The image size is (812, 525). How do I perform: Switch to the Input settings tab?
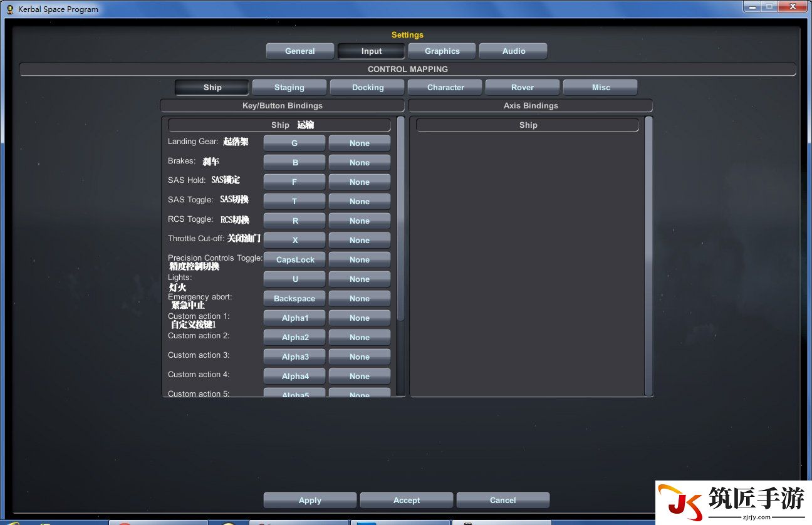click(x=371, y=51)
